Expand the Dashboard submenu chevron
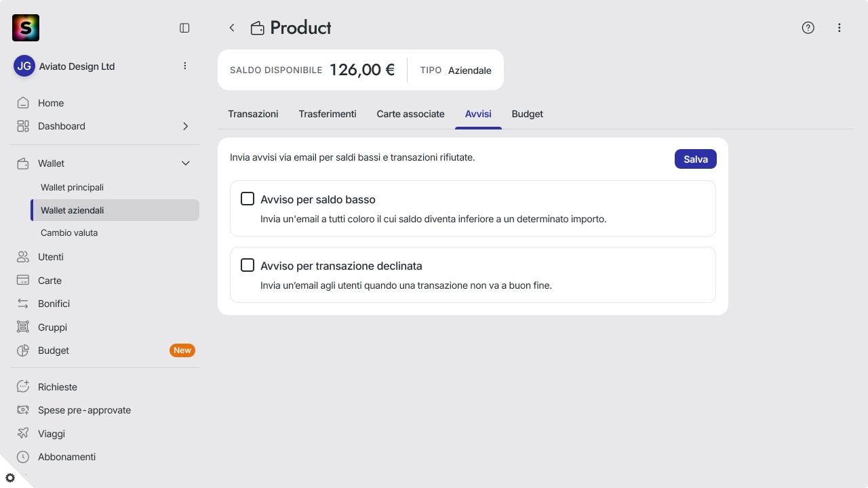Image resolution: width=868 pixels, height=488 pixels. (185, 126)
